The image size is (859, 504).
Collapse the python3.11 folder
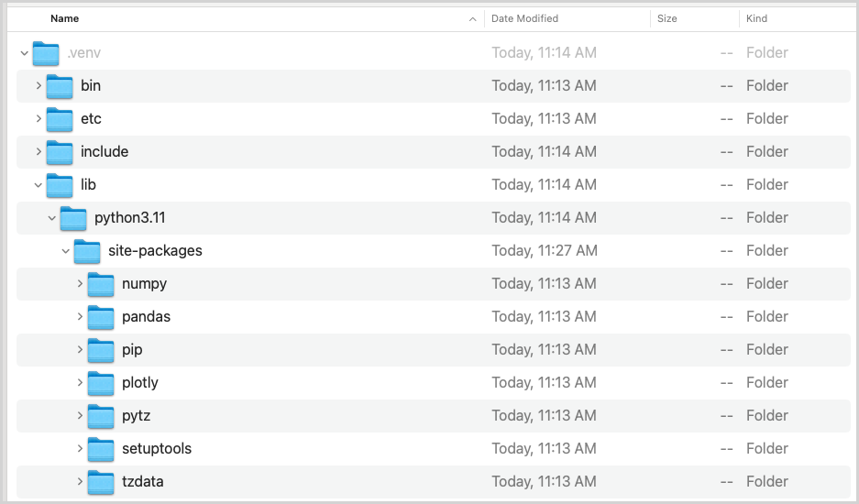coord(51,218)
